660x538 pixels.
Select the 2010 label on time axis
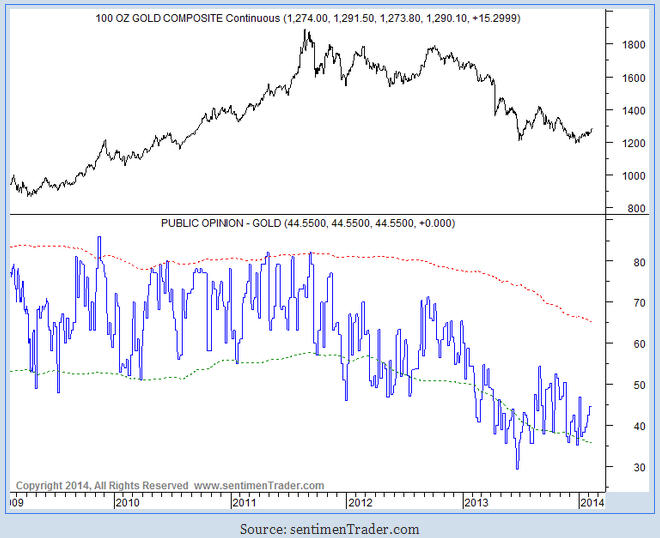126,502
